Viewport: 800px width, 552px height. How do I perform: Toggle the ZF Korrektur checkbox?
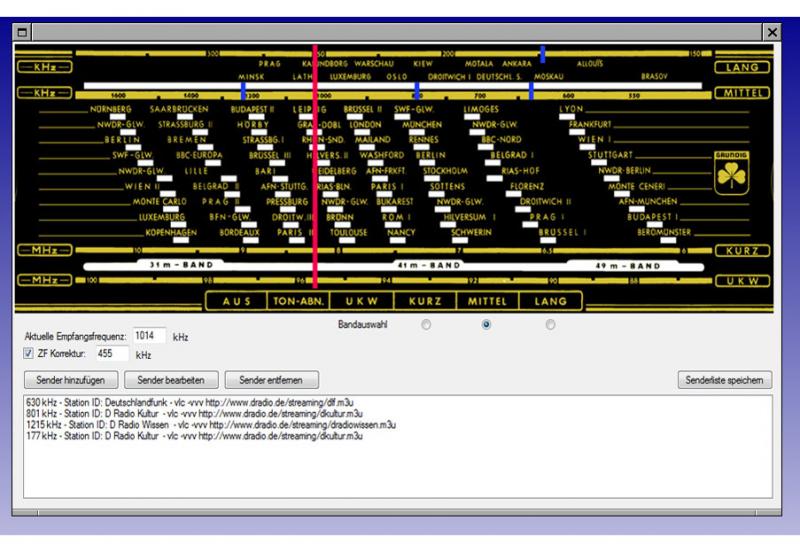tap(28, 354)
